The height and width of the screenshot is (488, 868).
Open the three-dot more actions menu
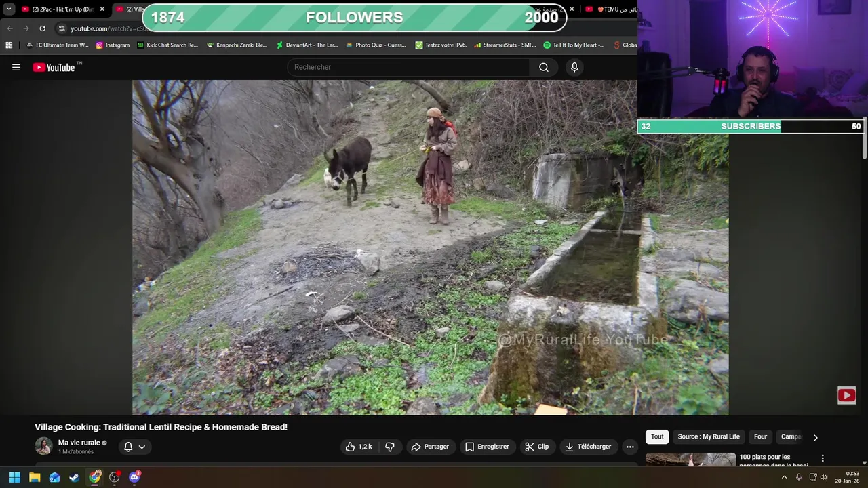630,447
